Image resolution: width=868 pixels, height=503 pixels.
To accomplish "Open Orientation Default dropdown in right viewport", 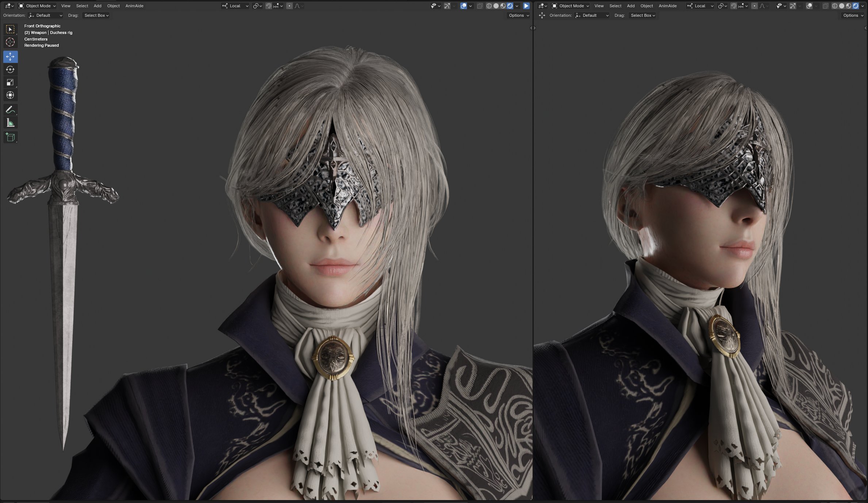I will (x=592, y=15).
